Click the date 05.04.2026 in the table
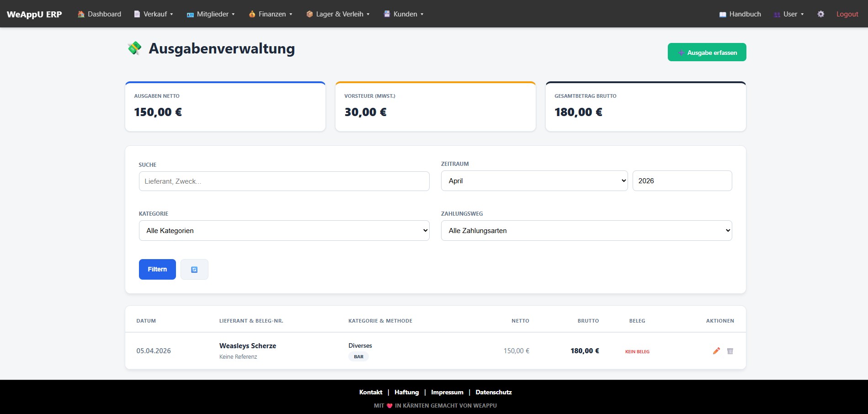Viewport: 868px width, 414px height. [154, 351]
